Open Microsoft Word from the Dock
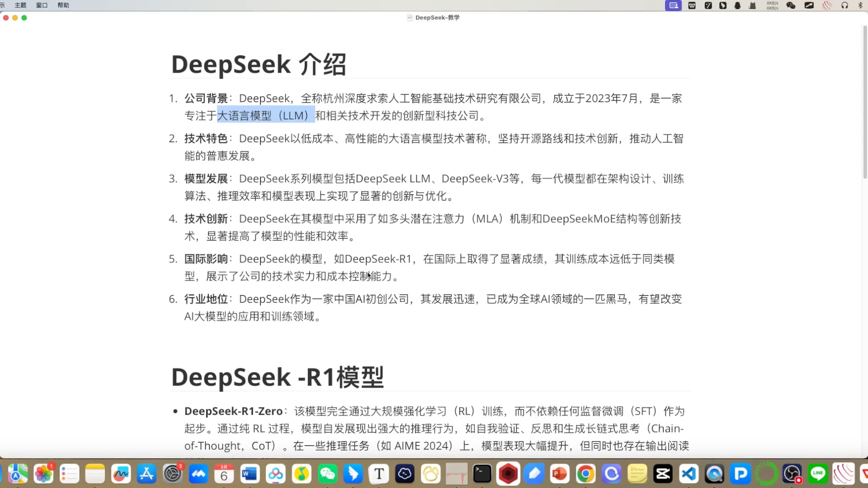The image size is (868, 488). coord(249,474)
